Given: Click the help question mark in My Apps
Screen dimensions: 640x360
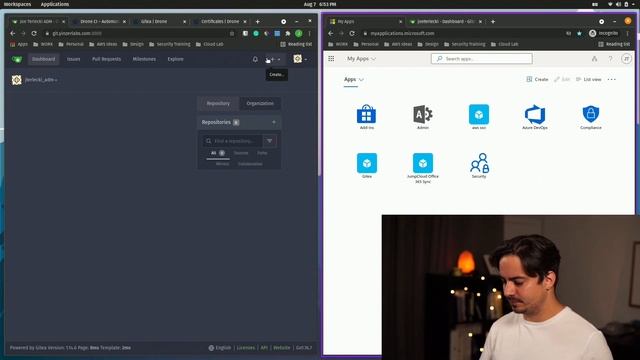Looking at the screenshot, I should click(x=610, y=59).
